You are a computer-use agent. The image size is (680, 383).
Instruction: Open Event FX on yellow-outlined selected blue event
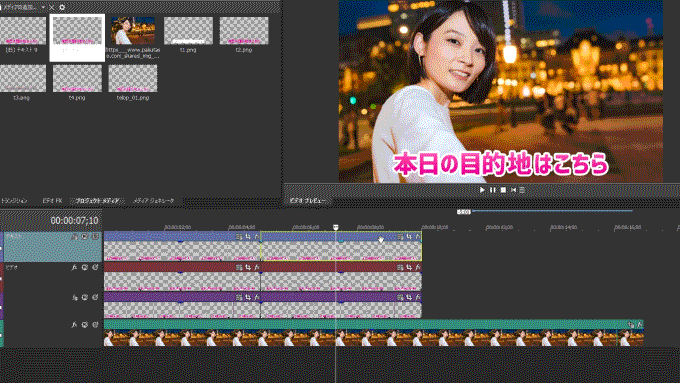point(418,237)
